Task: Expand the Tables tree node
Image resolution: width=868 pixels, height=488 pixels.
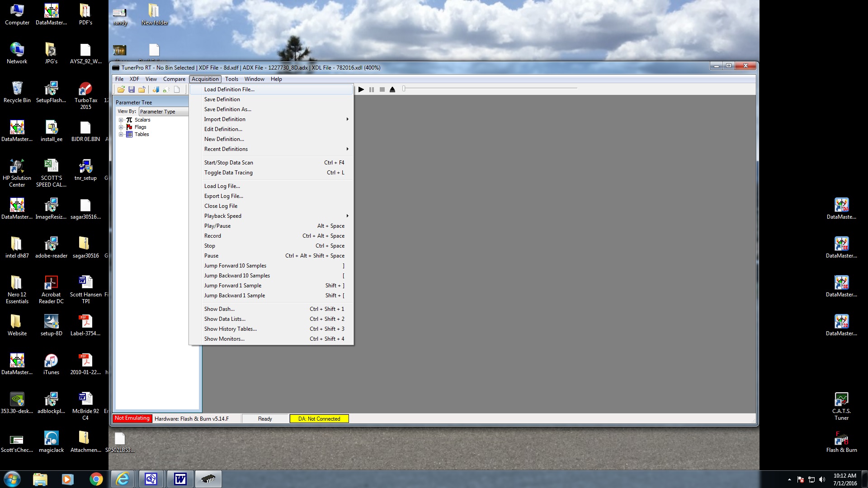Action: [121, 134]
